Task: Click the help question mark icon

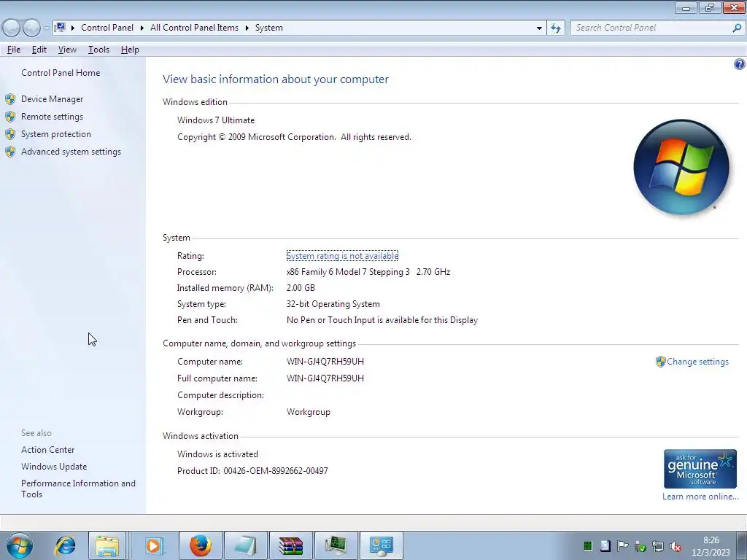Action: pyautogui.click(x=740, y=64)
